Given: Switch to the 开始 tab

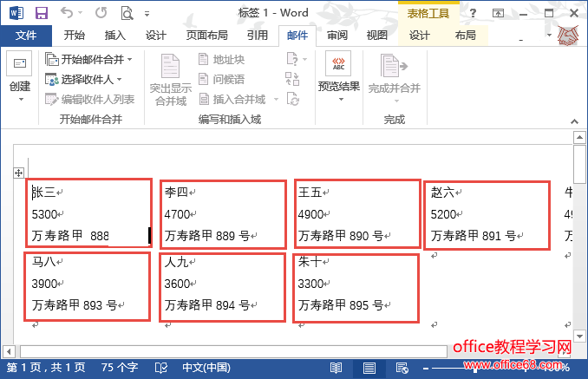Looking at the screenshot, I should tap(75, 36).
